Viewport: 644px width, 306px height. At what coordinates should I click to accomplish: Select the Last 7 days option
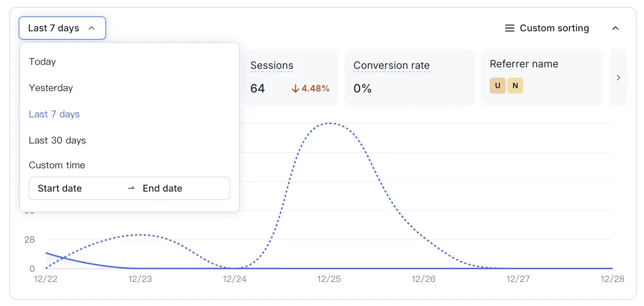54,114
